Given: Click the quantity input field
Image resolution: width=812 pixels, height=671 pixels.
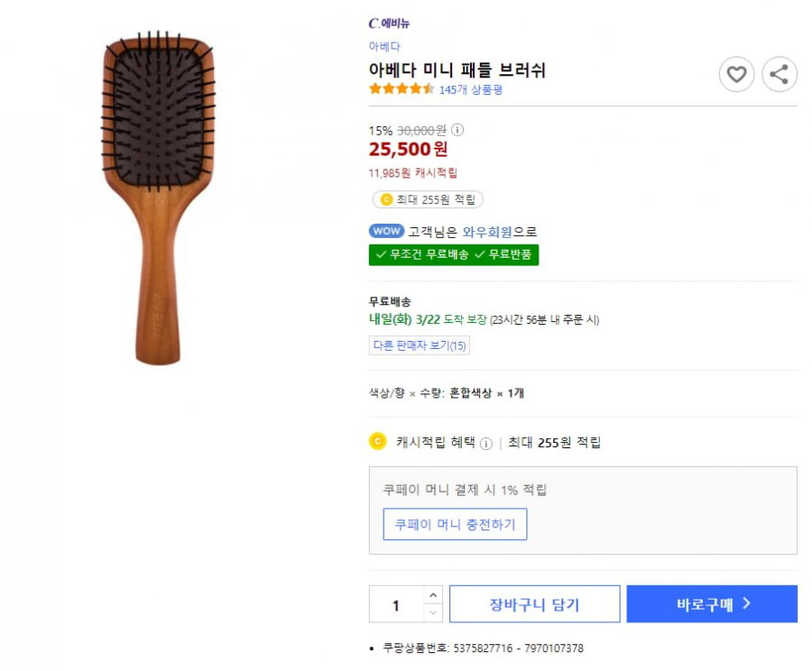Looking at the screenshot, I should click(x=396, y=604).
